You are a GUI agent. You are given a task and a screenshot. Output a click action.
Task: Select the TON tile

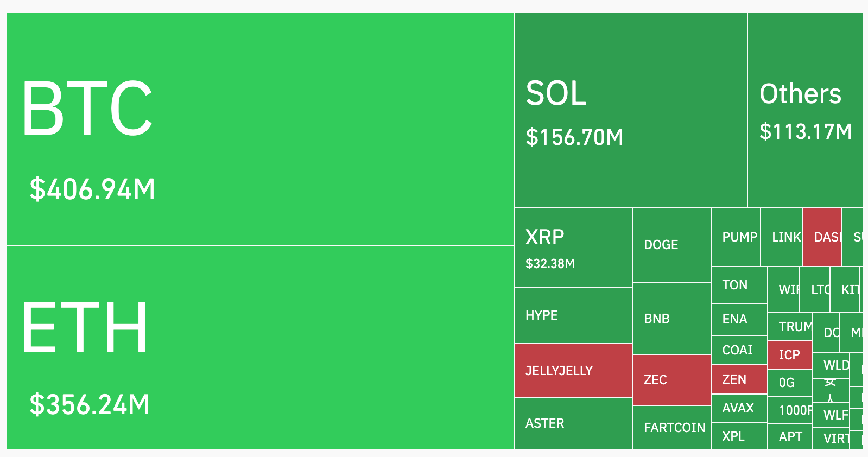click(739, 285)
